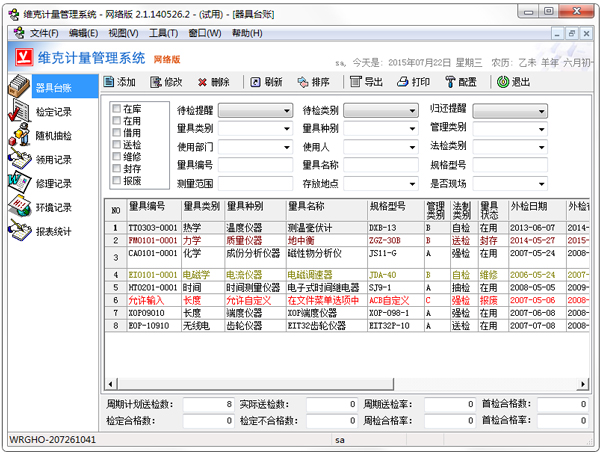
Task: Click the 测量范围 input field
Action: click(255, 184)
